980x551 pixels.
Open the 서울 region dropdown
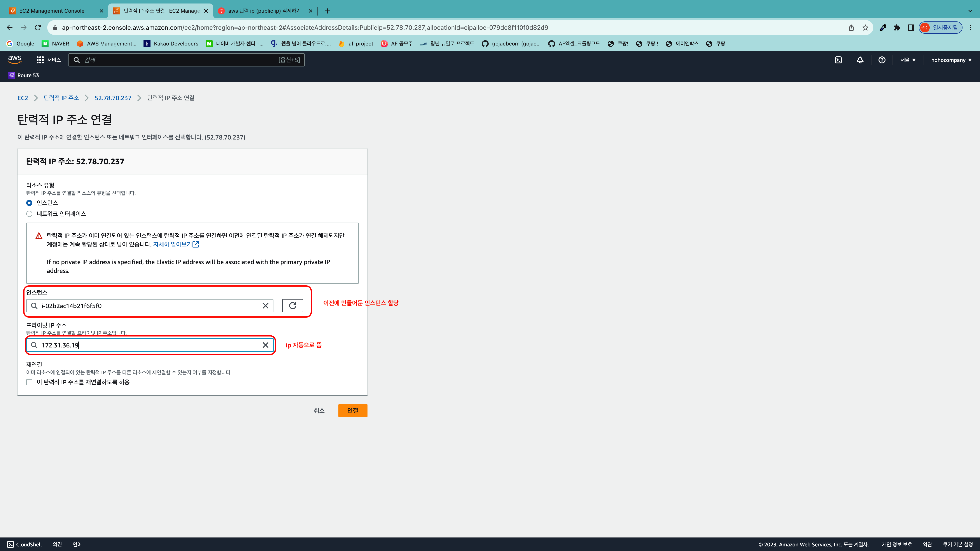point(908,60)
